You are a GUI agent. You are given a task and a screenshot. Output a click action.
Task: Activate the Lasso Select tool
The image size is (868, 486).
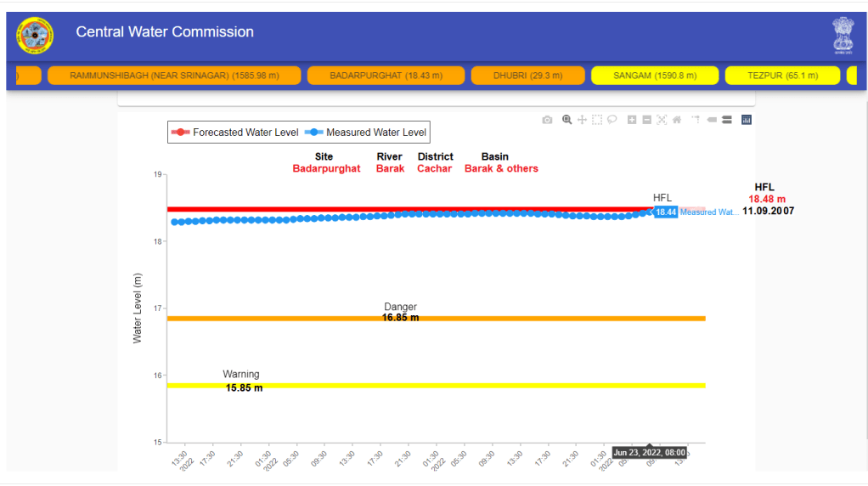pos(612,120)
